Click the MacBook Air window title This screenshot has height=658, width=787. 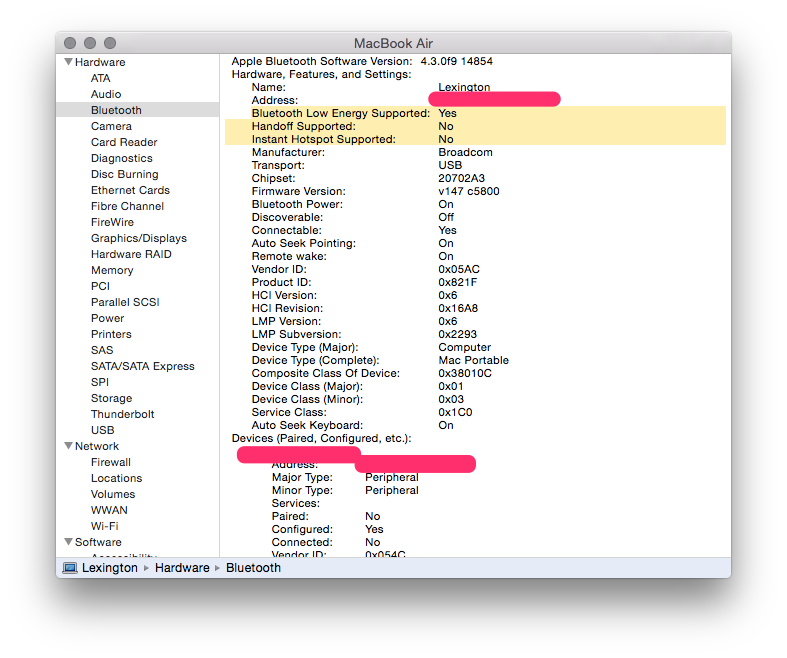tap(393, 43)
